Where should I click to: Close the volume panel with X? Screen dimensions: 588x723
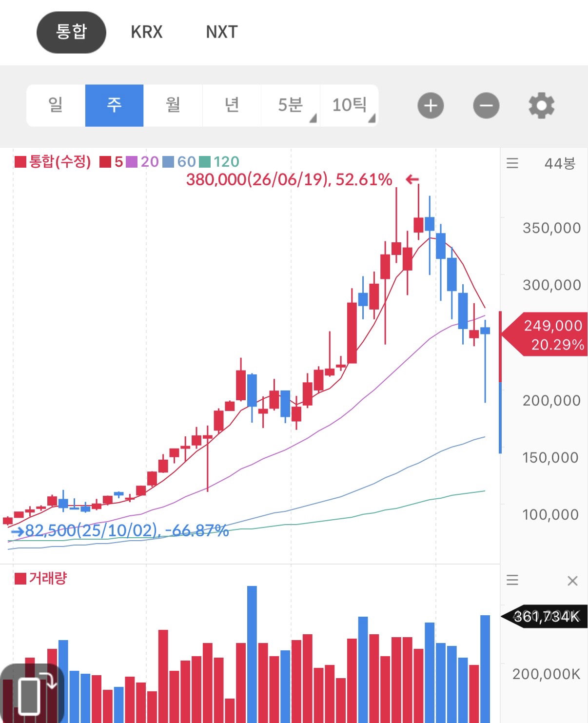coord(572,581)
